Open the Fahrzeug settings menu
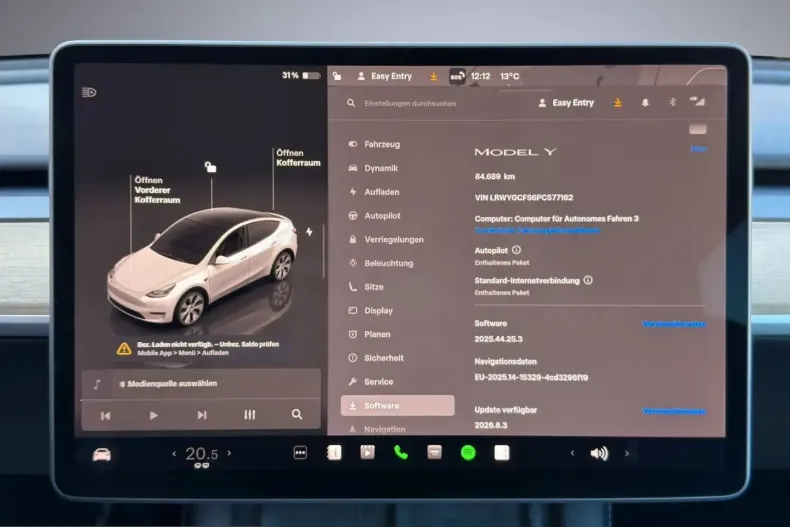 pyautogui.click(x=374, y=144)
